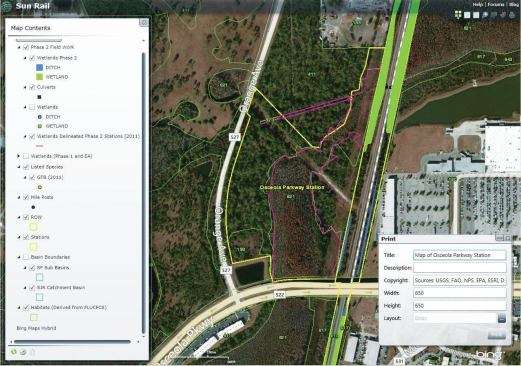Click the Habitats legend outline symbol
This screenshot has width=521, height=366.
[33, 317]
